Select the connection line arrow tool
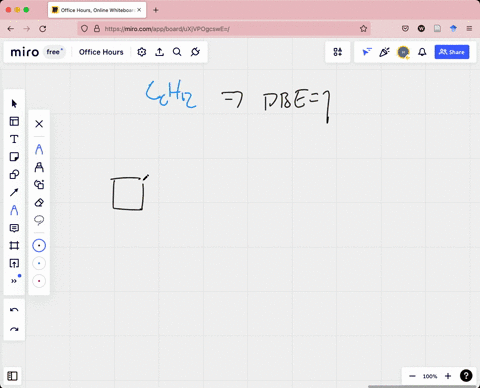Screen dimensions: 480x388 [14, 192]
